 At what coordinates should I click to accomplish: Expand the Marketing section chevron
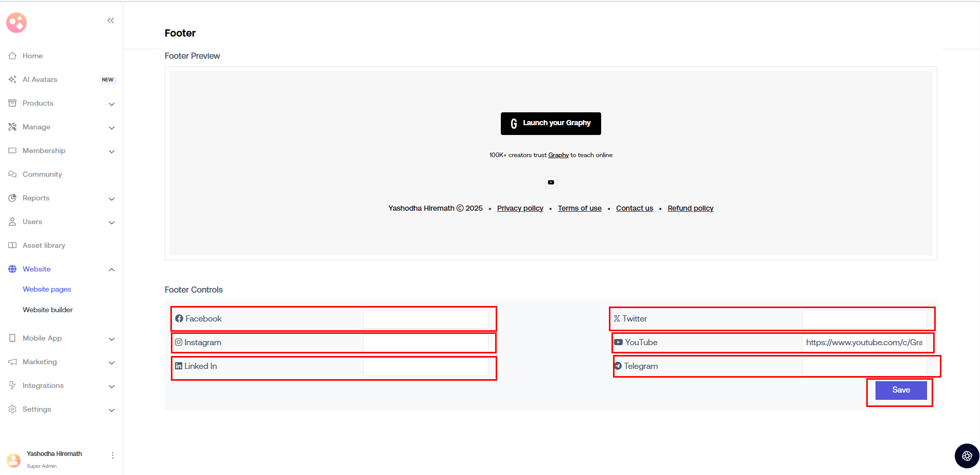112,363
